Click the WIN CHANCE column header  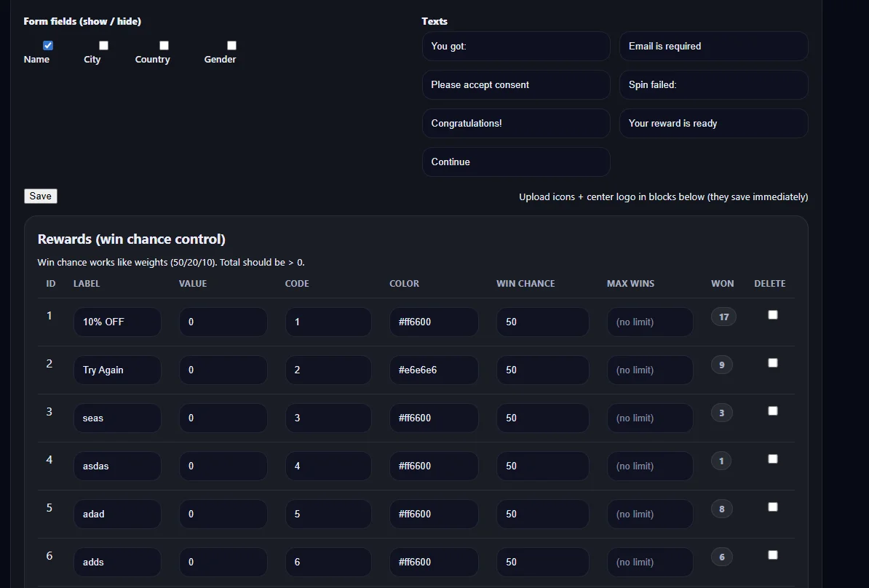pos(525,283)
